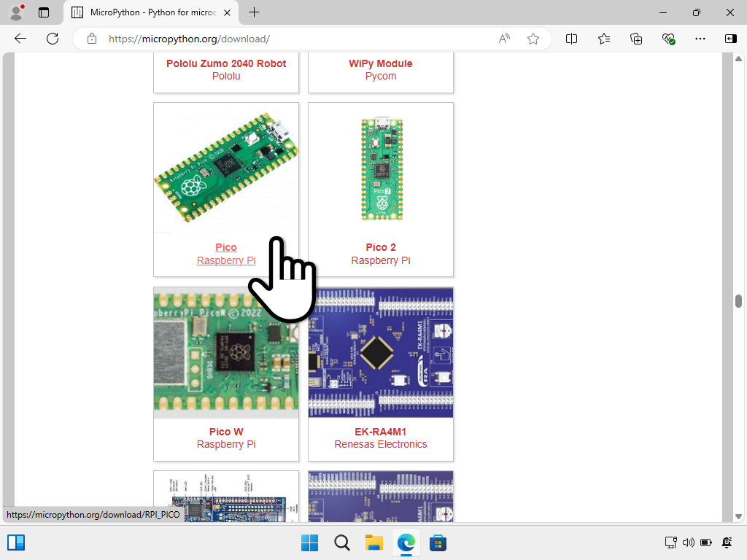Toggle the Edge sidebar icon
Image resolution: width=747 pixels, height=560 pixels.
730,39
